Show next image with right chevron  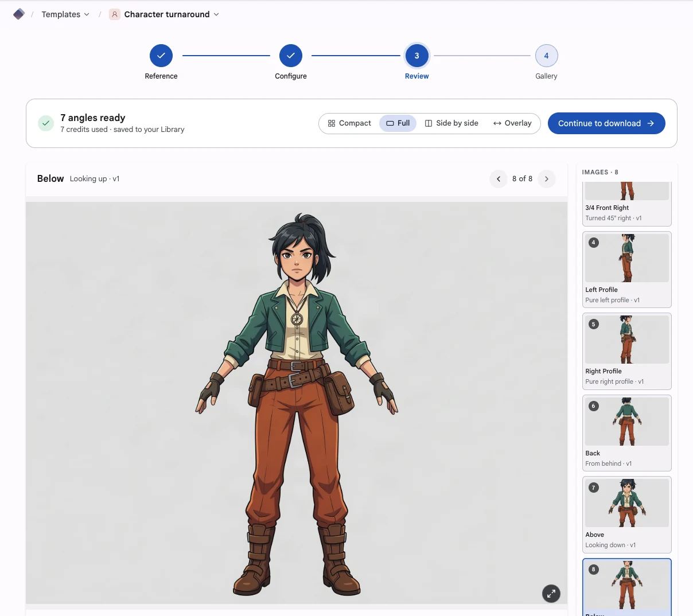(x=547, y=179)
